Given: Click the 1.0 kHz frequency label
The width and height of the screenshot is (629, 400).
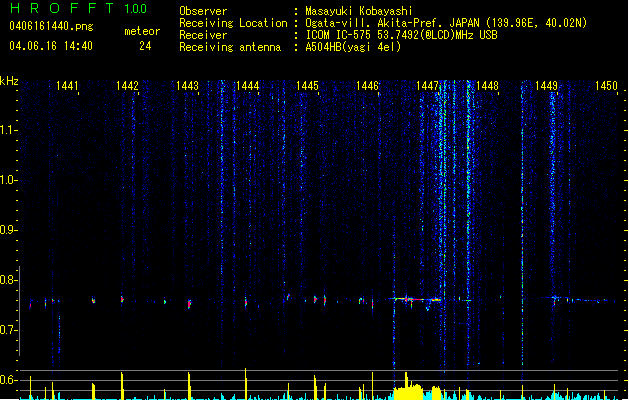Looking at the screenshot, I should click(9, 180).
